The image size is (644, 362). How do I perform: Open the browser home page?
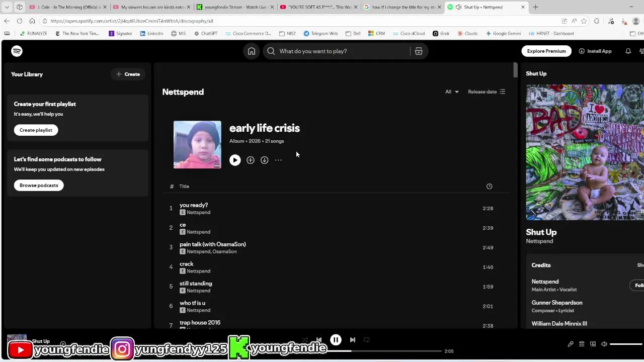[x=32, y=21]
